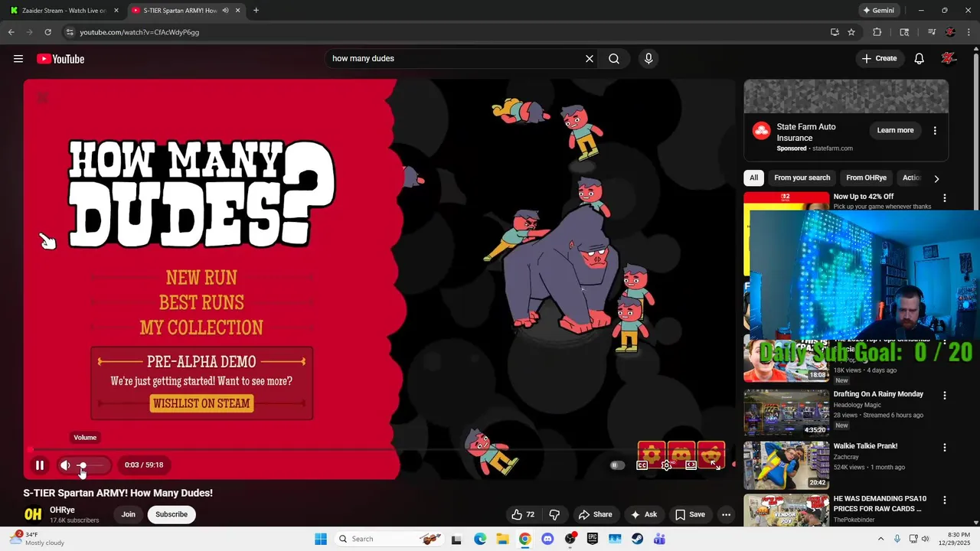Image resolution: width=980 pixels, height=551 pixels.
Task: Open YouTube notifications bell
Action: click(x=920, y=59)
